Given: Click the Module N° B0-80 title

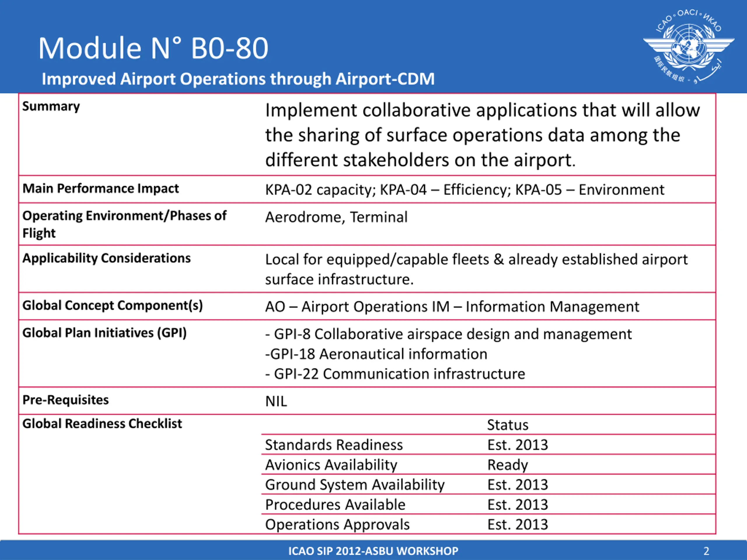Looking at the screenshot, I should (x=153, y=48).
